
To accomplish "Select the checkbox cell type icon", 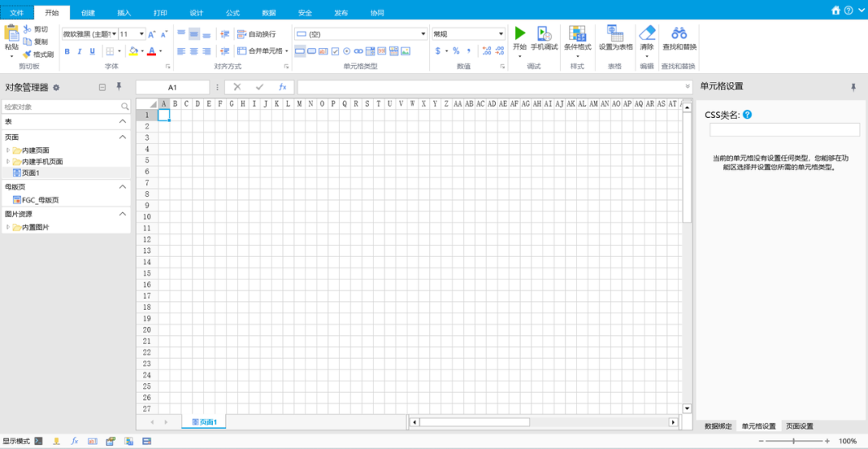I will coord(335,51).
